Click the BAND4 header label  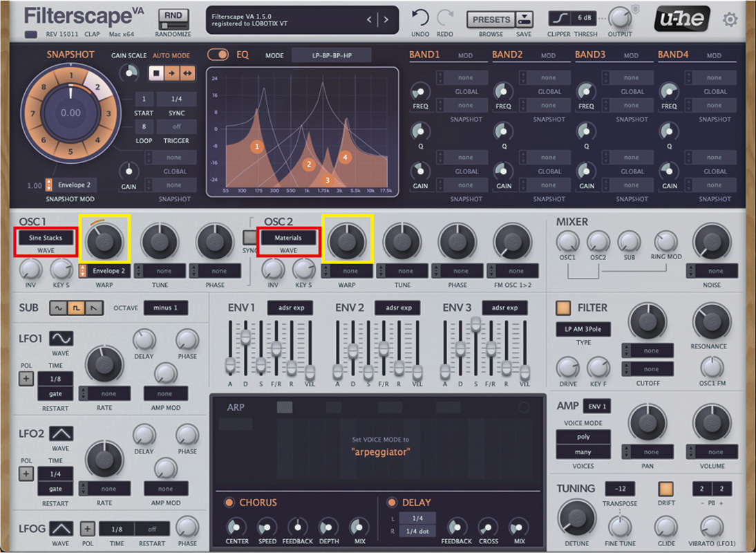click(673, 55)
